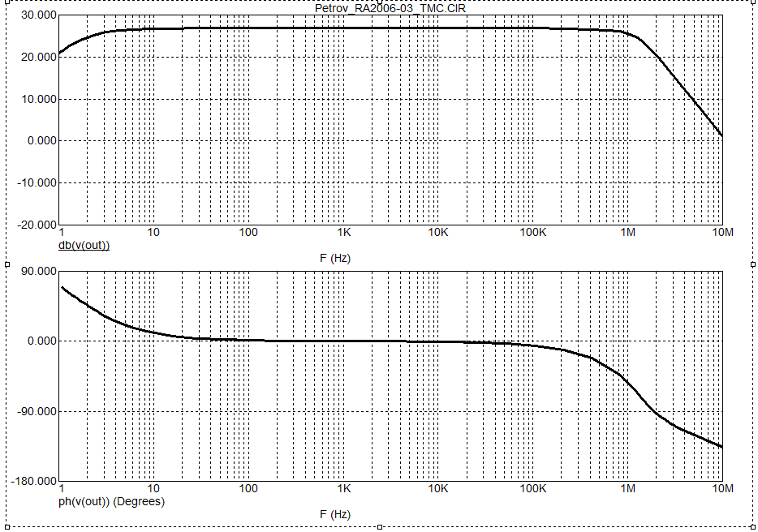Click the 1M frequency tick under the gain plot

[628, 233]
